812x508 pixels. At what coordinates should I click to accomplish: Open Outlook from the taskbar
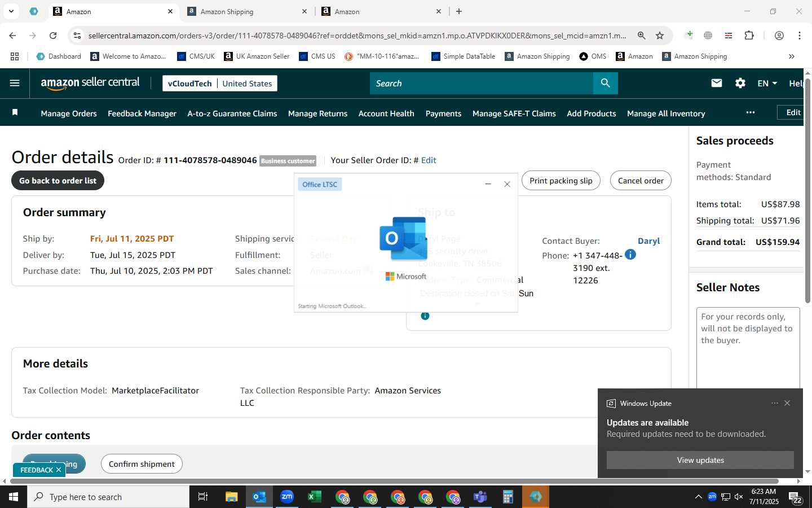(259, 497)
